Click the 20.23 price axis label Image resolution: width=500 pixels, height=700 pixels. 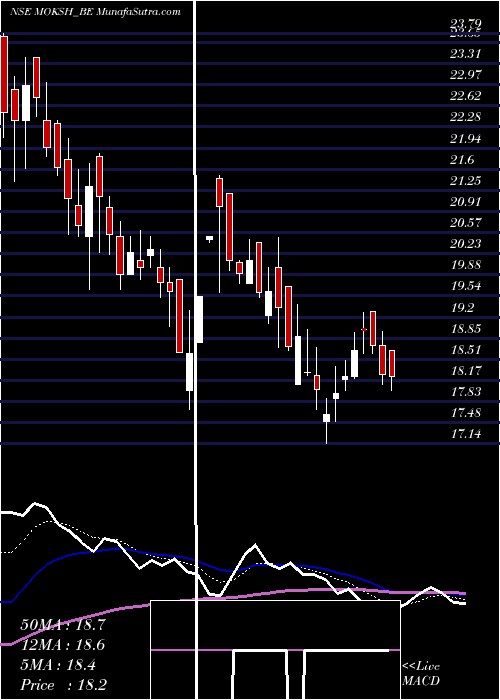click(x=466, y=244)
